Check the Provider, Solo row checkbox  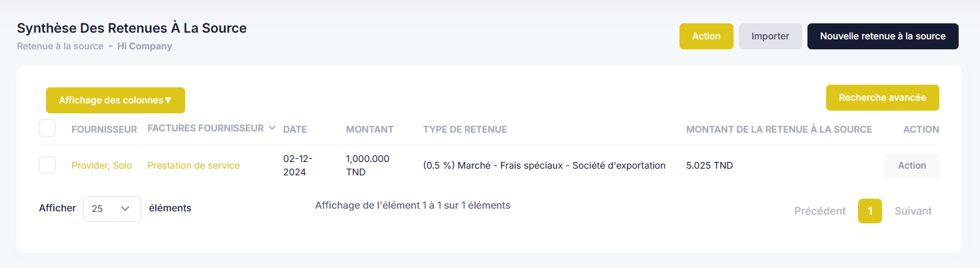[47, 165]
